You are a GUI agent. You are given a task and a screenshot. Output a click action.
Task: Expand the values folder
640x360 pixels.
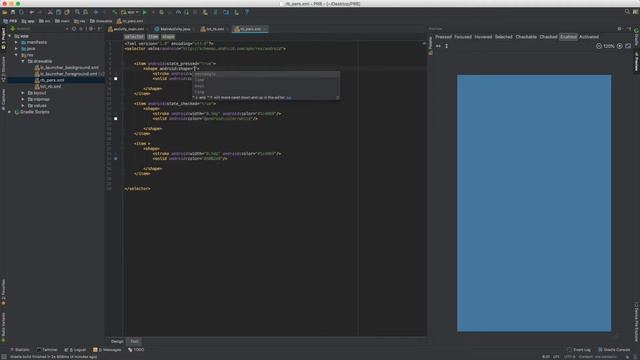point(23,105)
